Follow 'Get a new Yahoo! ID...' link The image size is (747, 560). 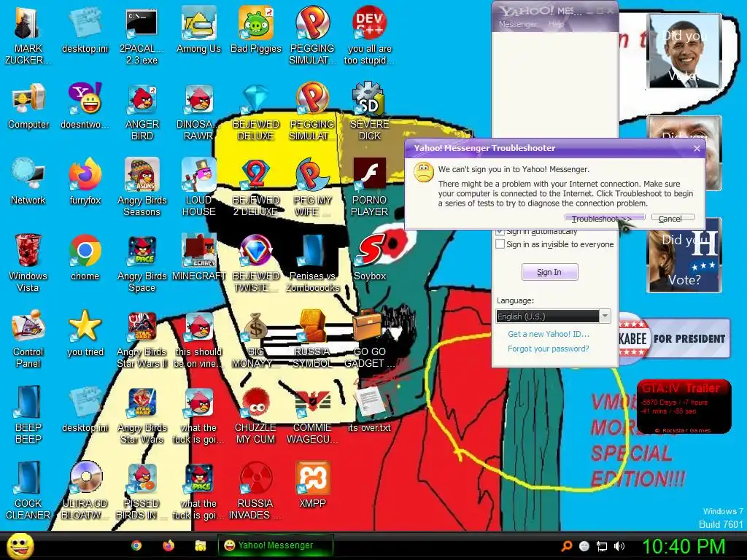pos(549,334)
